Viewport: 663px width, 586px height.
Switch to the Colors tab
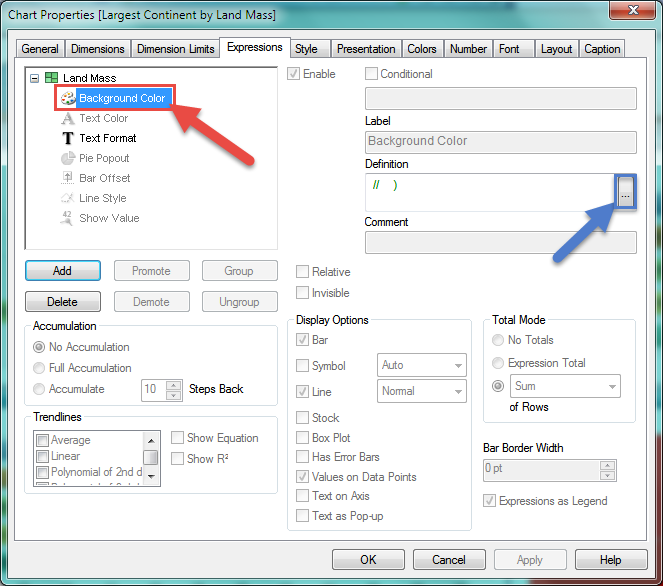pos(422,49)
